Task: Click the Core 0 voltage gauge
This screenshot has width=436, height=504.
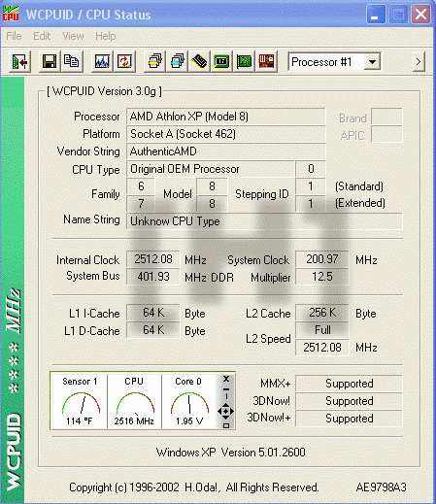Action: (x=188, y=401)
